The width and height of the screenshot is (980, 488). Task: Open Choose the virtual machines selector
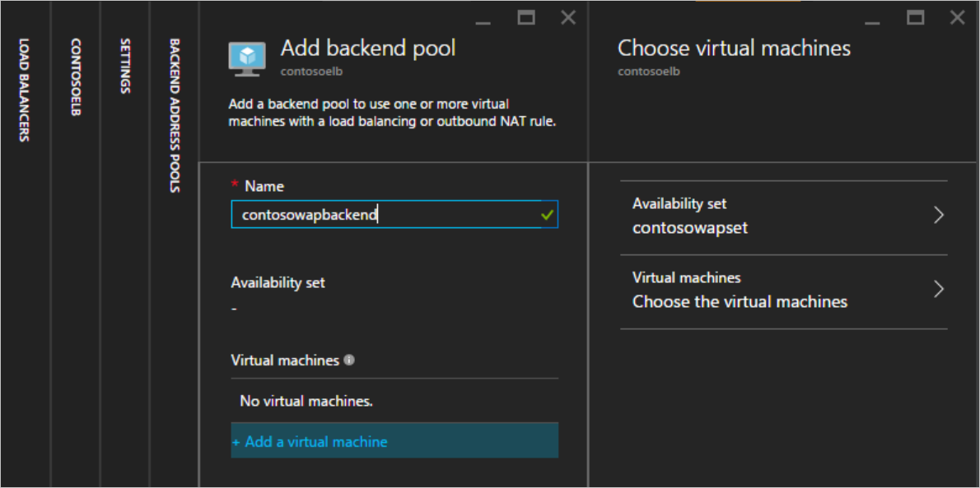pos(784,291)
